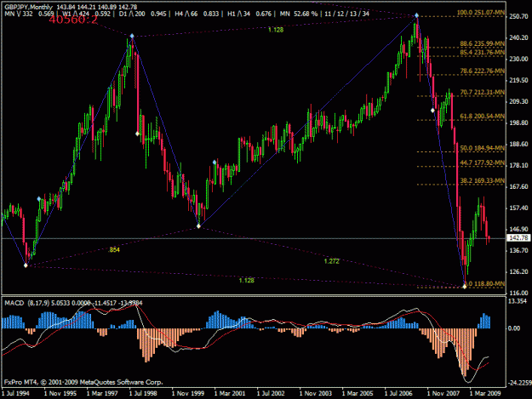Select the .854 ratio label

(114, 250)
